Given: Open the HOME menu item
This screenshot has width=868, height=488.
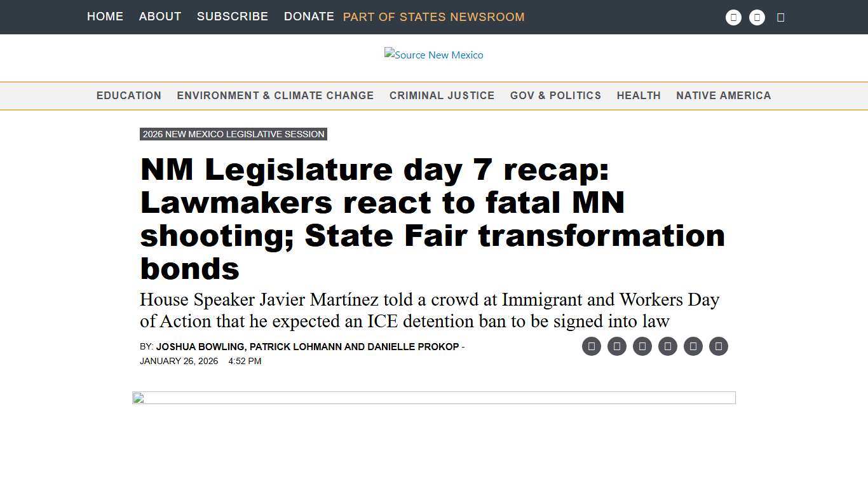Looking at the screenshot, I should [105, 17].
